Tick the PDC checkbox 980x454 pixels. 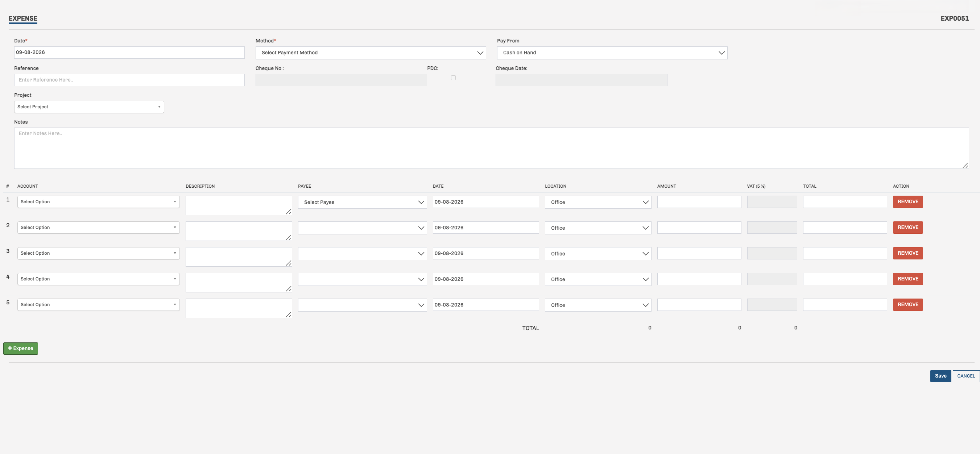pyautogui.click(x=453, y=78)
